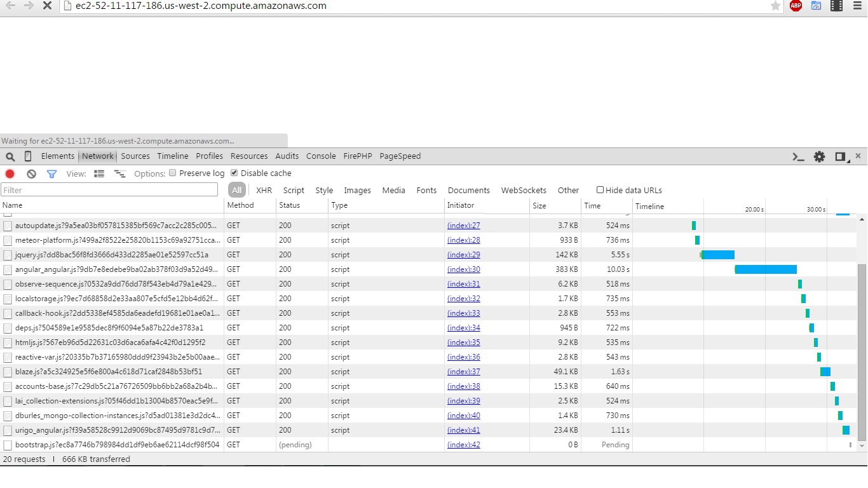Sort by the Time column header

(x=607, y=206)
